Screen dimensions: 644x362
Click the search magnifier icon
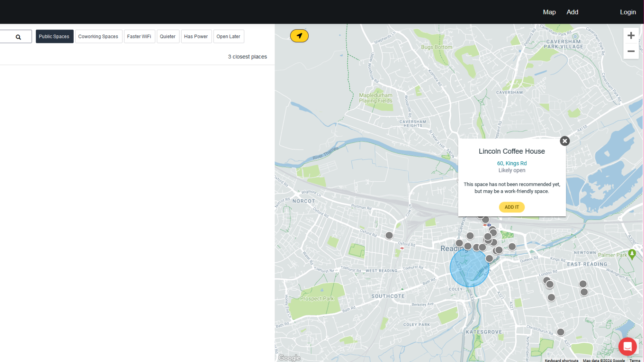[x=18, y=37]
